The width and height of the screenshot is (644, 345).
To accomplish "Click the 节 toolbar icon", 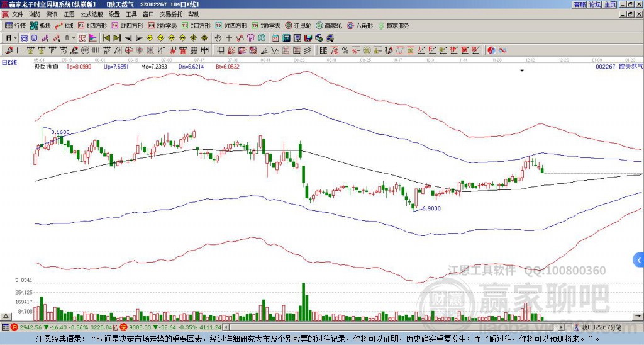I will tap(250, 38).
